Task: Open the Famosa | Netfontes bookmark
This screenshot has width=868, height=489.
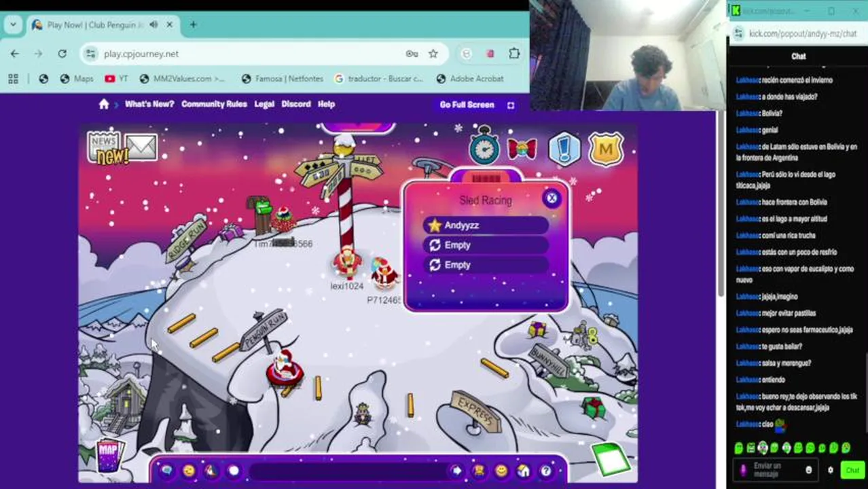Action: (283, 79)
